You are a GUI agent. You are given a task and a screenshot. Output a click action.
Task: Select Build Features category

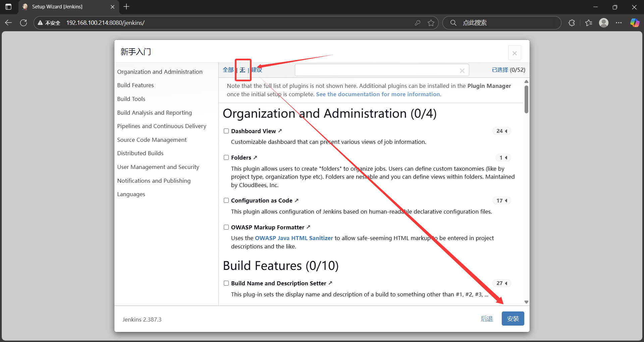[136, 85]
